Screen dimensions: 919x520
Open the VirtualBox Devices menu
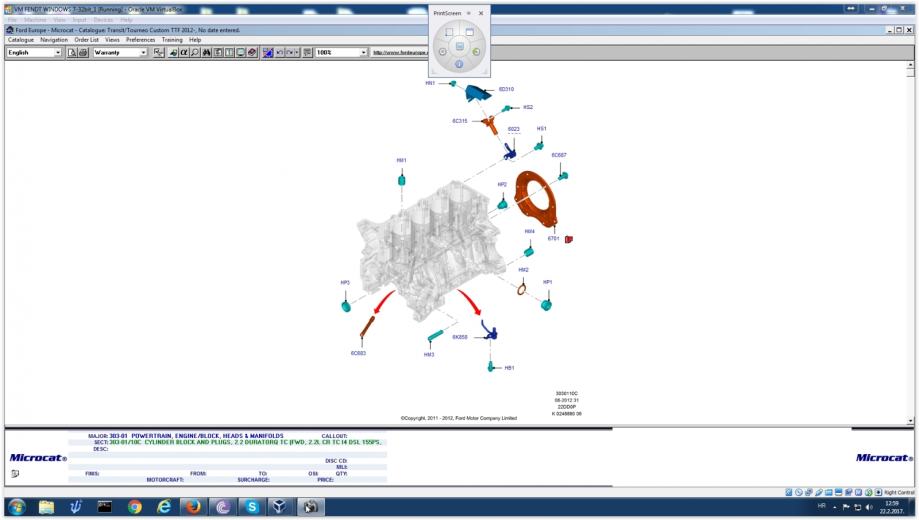tap(103, 20)
